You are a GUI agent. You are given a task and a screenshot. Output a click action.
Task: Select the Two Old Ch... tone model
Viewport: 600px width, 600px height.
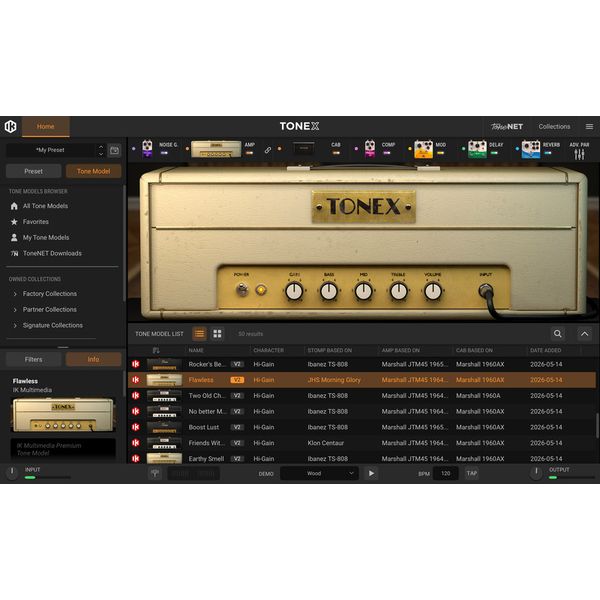(x=362, y=396)
